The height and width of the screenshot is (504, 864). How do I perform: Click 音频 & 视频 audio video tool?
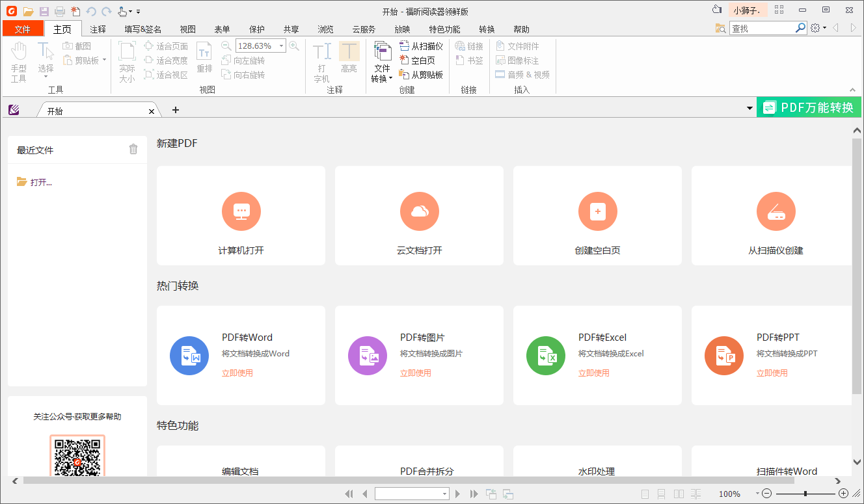tap(522, 75)
